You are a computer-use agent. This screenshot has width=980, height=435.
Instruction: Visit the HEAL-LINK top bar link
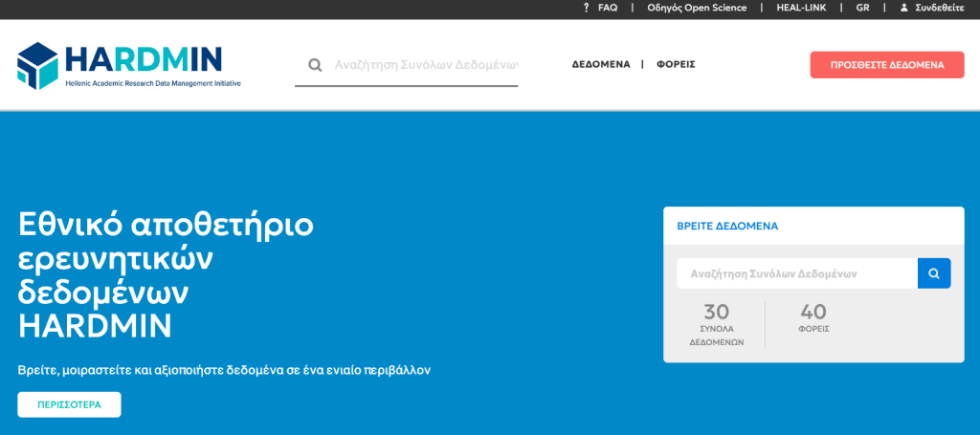[801, 8]
